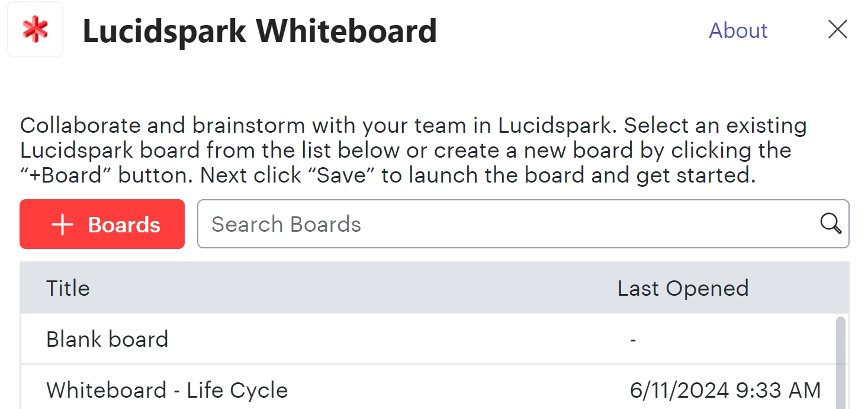
Task: Click the magnifying glass to search boards
Action: coord(830,224)
